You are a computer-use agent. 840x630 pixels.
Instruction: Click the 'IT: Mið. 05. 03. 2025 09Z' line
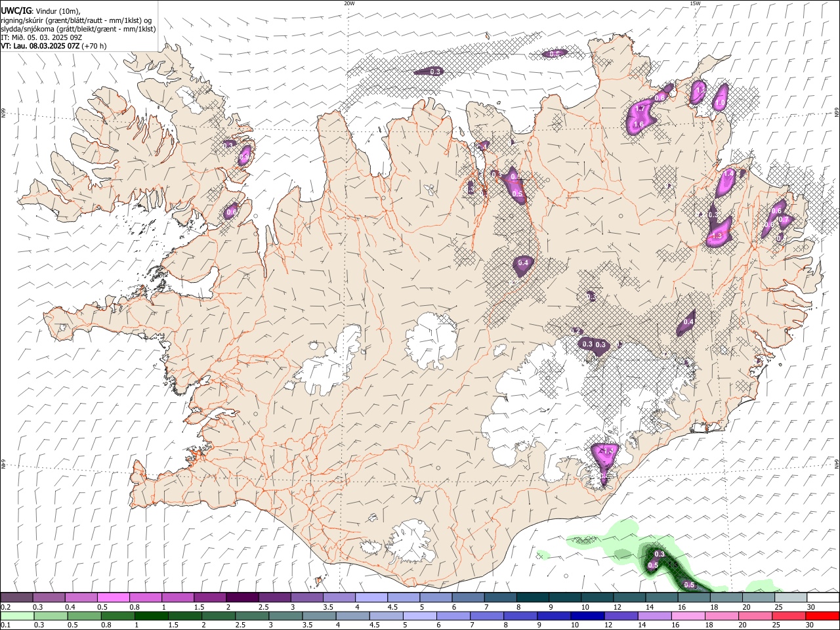coord(41,37)
